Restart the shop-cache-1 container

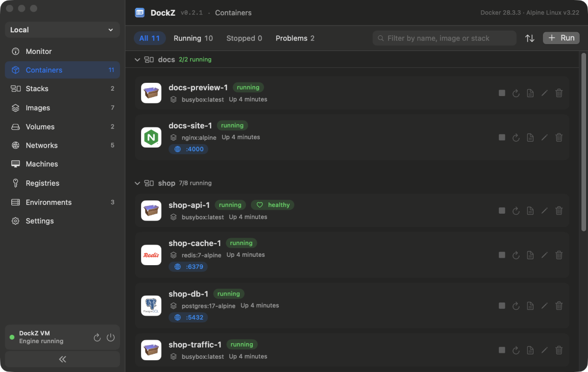pyautogui.click(x=515, y=255)
